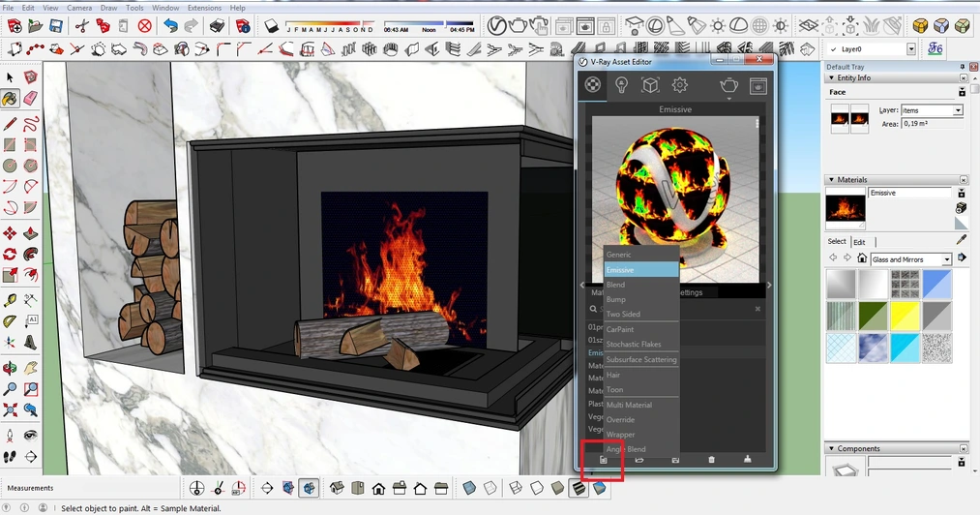Viewport: 980px width, 515px height.
Task: Choose the Tape Measure tool
Action: pos(10,301)
